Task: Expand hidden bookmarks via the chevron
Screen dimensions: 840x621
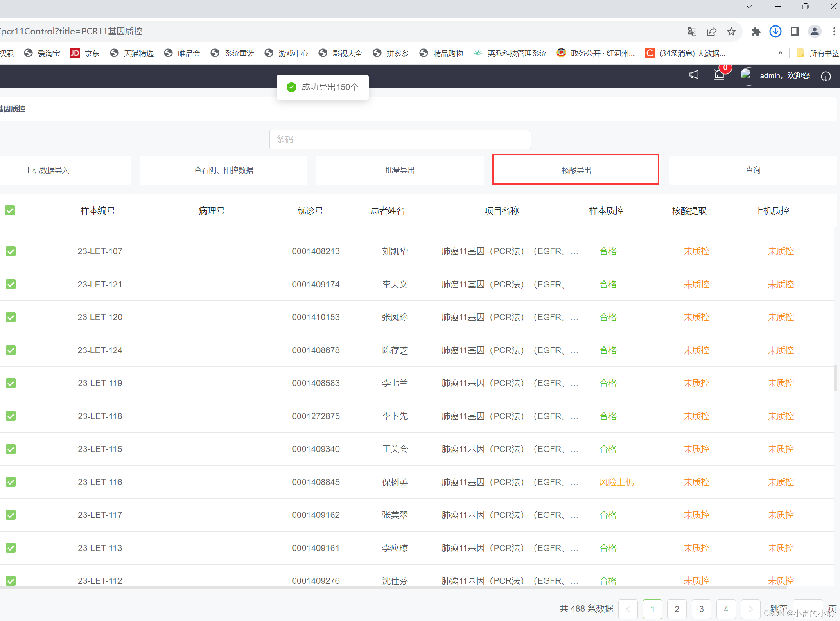Action: (781, 53)
